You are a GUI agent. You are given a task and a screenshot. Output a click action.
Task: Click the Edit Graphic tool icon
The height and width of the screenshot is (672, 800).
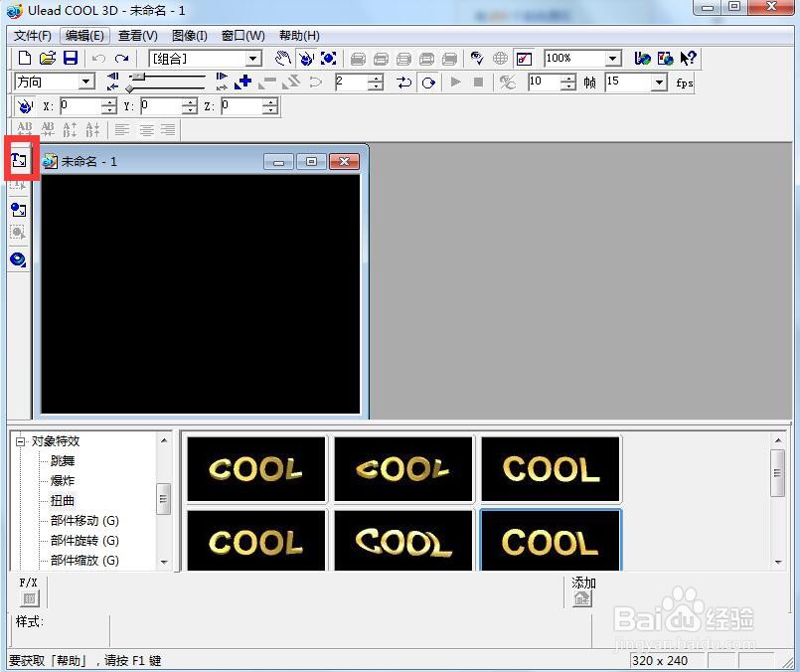18,234
